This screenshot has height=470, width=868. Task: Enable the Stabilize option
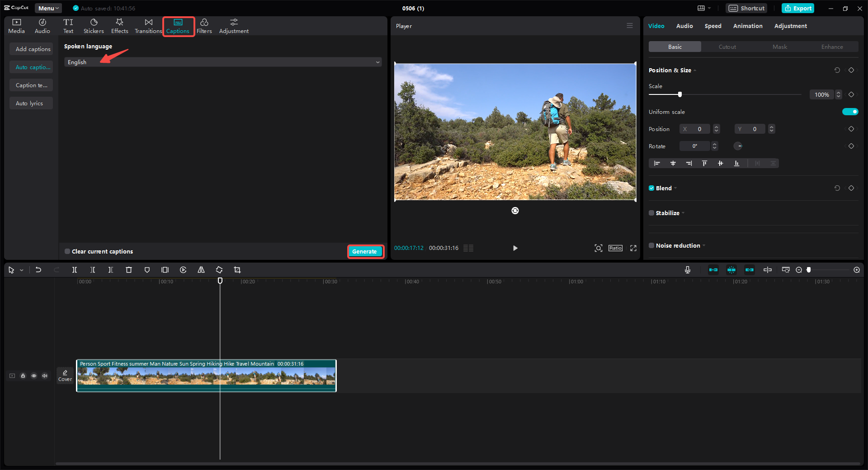click(651, 213)
